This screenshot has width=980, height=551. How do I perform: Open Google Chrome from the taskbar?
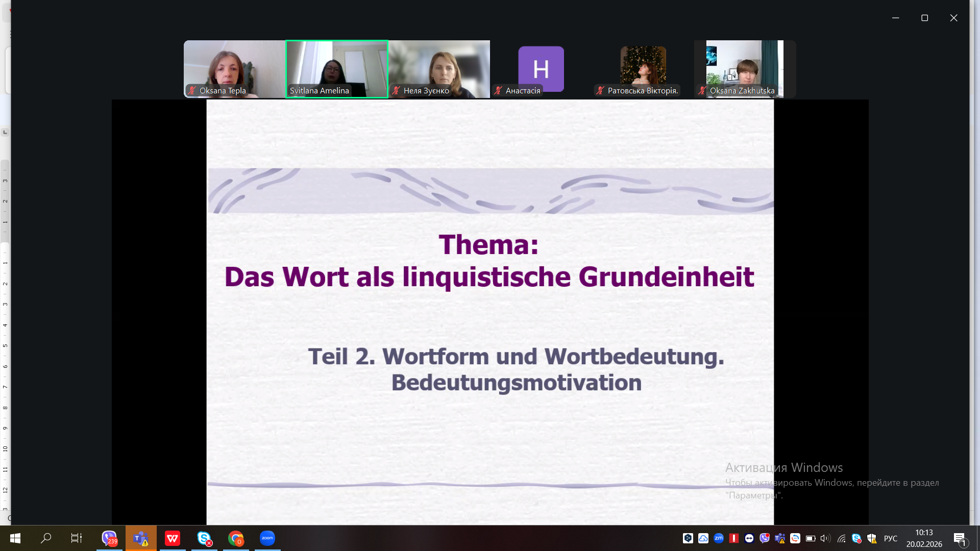(236, 538)
